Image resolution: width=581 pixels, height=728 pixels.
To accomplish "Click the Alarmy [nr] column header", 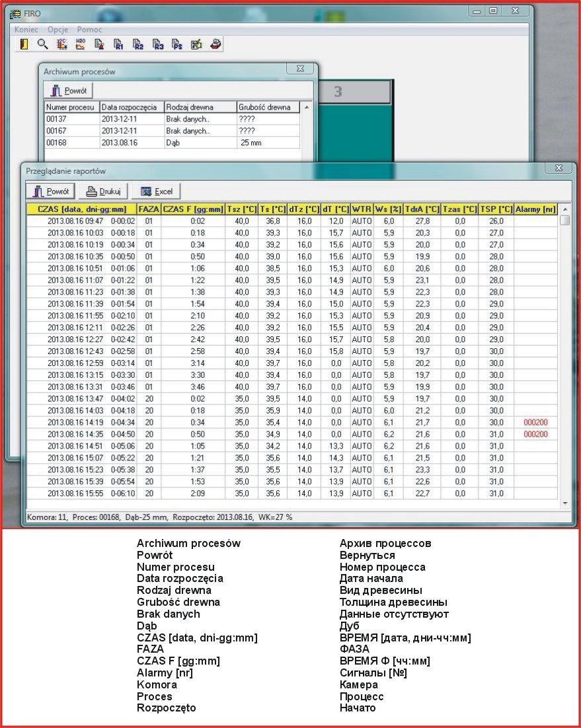I will (x=535, y=209).
